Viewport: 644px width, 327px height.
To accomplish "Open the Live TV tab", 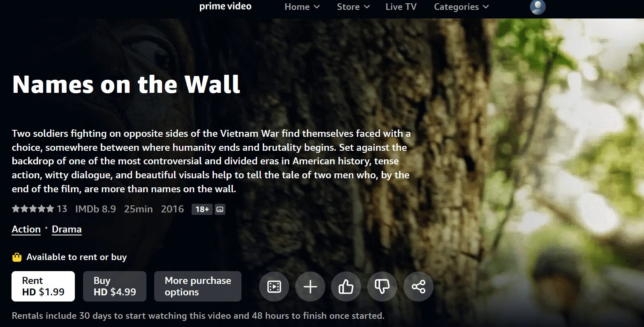I will [x=401, y=7].
